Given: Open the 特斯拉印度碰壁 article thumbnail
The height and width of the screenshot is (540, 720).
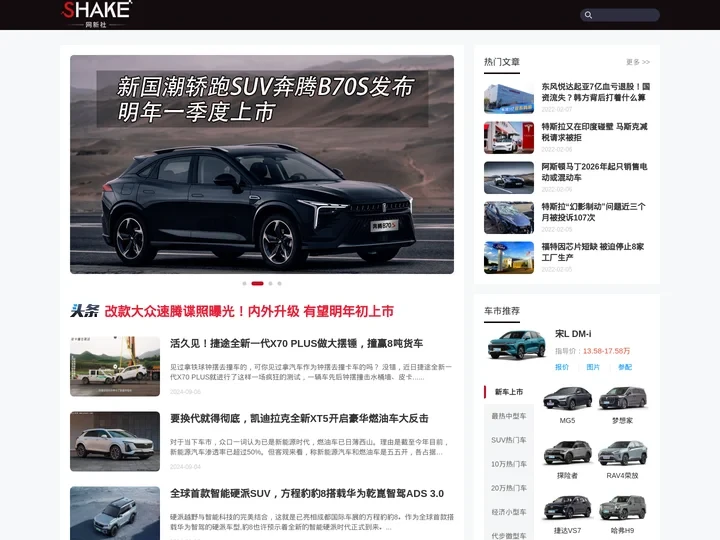Looking at the screenshot, I should [509, 138].
